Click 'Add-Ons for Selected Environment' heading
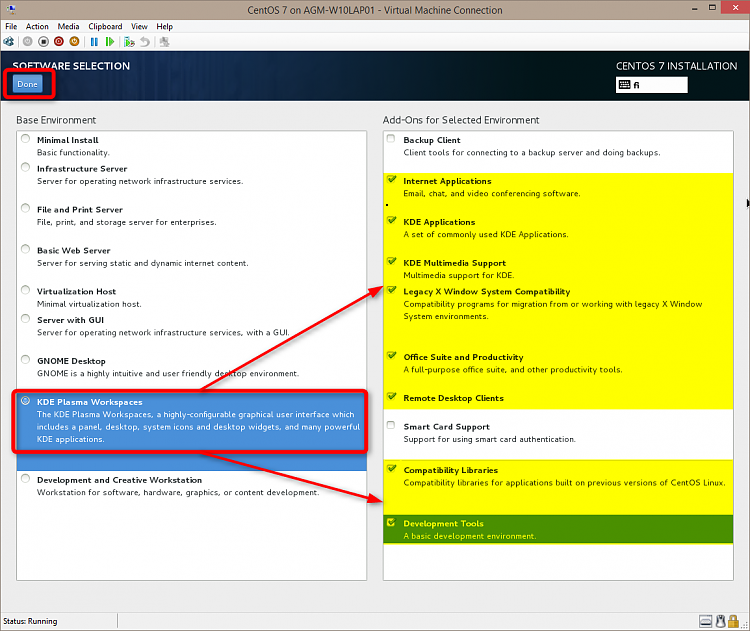 (461, 120)
